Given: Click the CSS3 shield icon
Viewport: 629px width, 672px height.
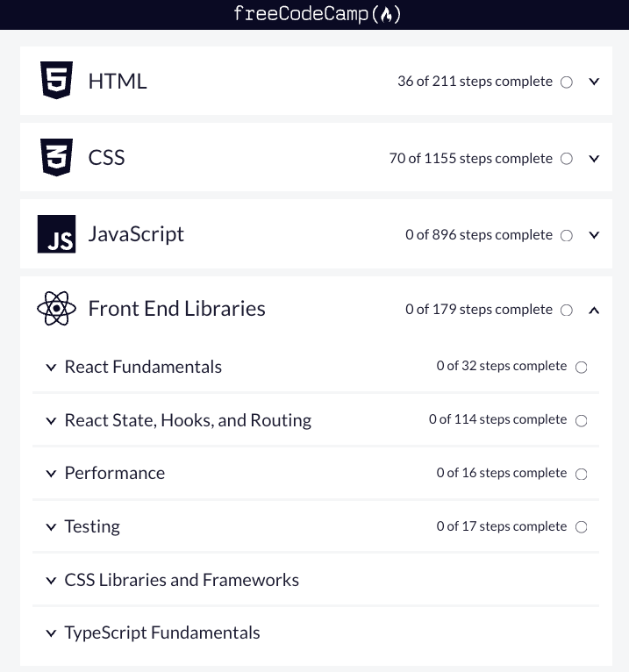Looking at the screenshot, I should 56,157.
